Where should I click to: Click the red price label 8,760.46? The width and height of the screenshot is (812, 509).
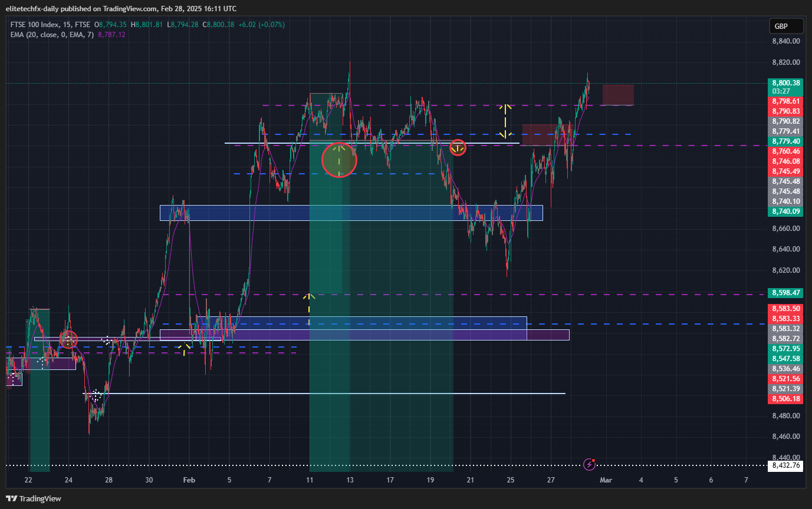point(785,151)
